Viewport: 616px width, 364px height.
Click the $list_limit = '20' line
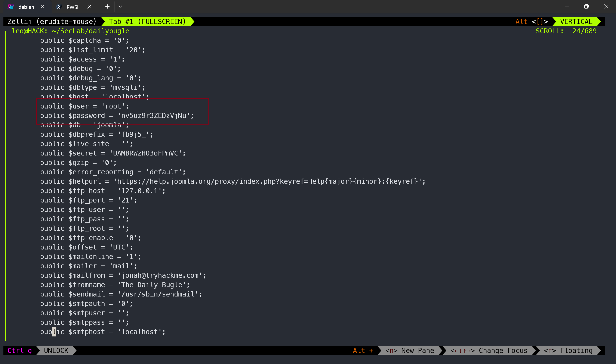93,50
